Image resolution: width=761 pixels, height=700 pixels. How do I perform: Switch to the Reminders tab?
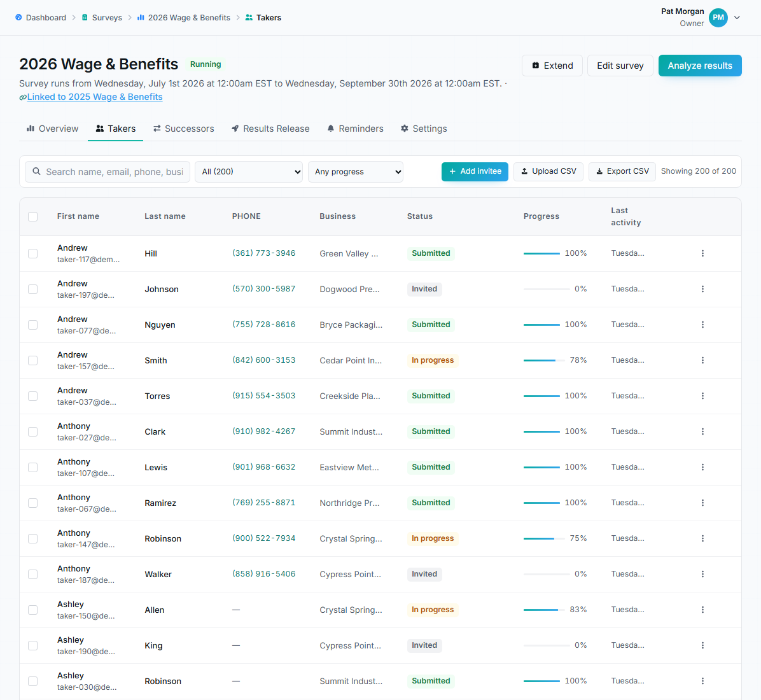[355, 129]
